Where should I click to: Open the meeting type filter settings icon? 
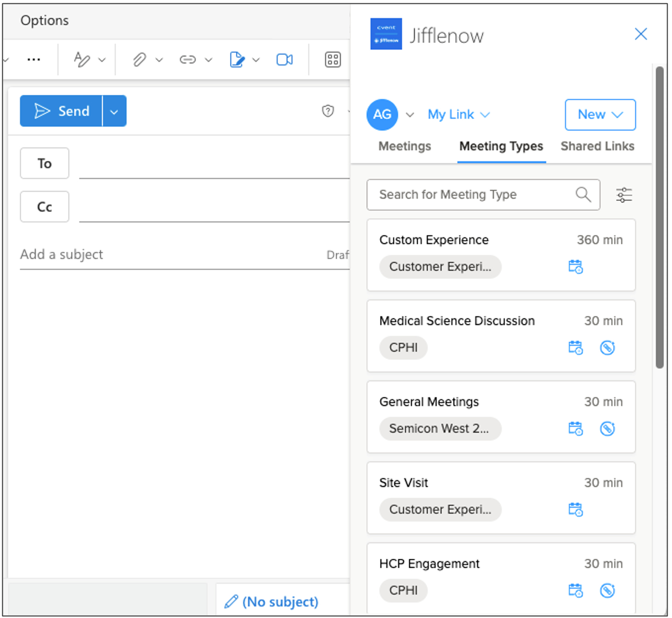click(x=624, y=195)
